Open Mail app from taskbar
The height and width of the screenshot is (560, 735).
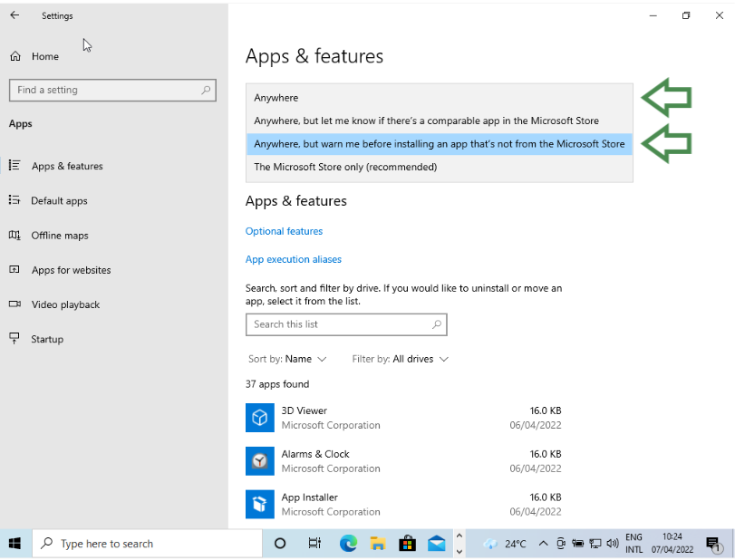pos(437,544)
